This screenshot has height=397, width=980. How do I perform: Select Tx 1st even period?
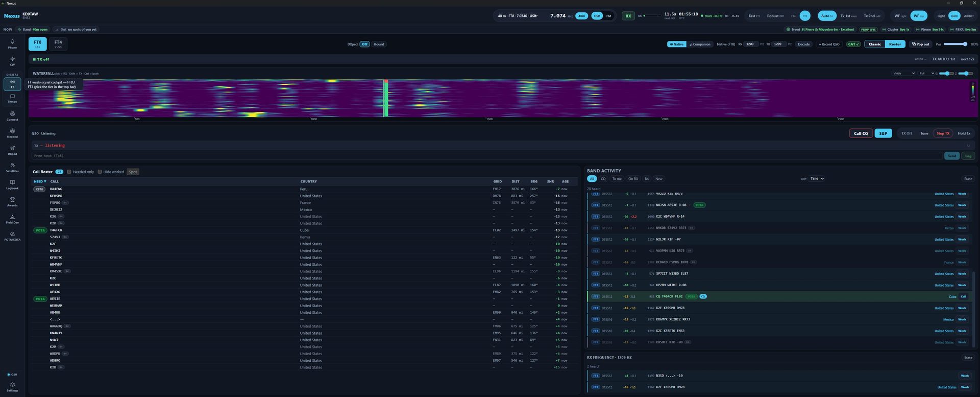coord(848,16)
